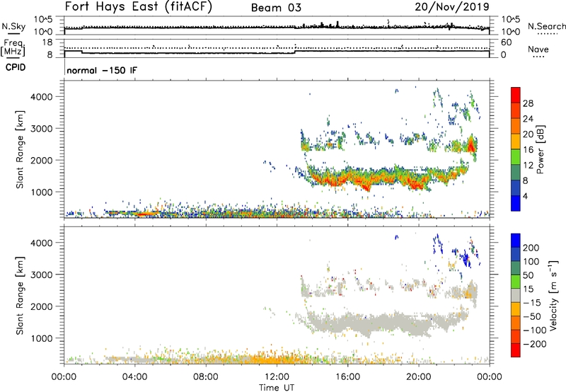This screenshot has width=566, height=392.
Task: Click the red top segment of Power colorbar
Action: pyautogui.click(x=516, y=95)
